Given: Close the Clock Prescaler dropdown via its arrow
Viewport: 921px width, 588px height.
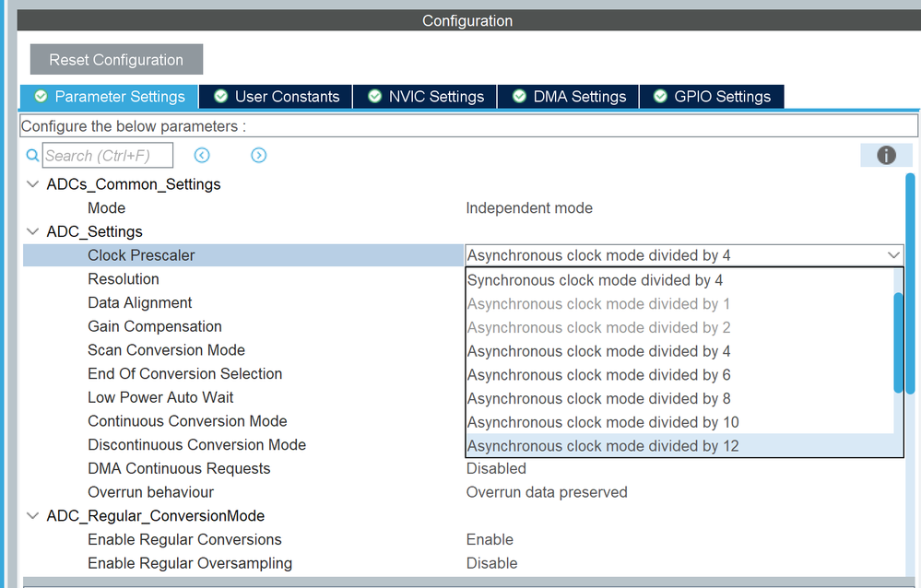Looking at the screenshot, I should (x=893, y=255).
